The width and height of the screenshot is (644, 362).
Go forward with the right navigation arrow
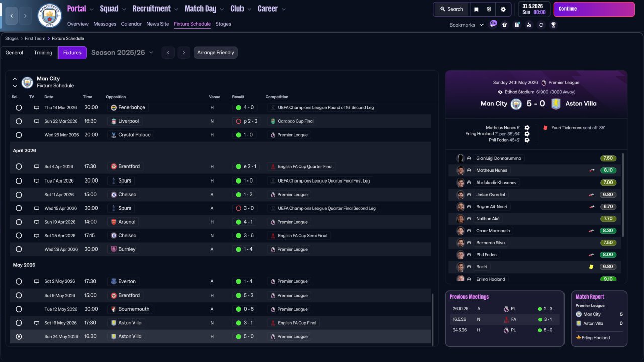25,16
